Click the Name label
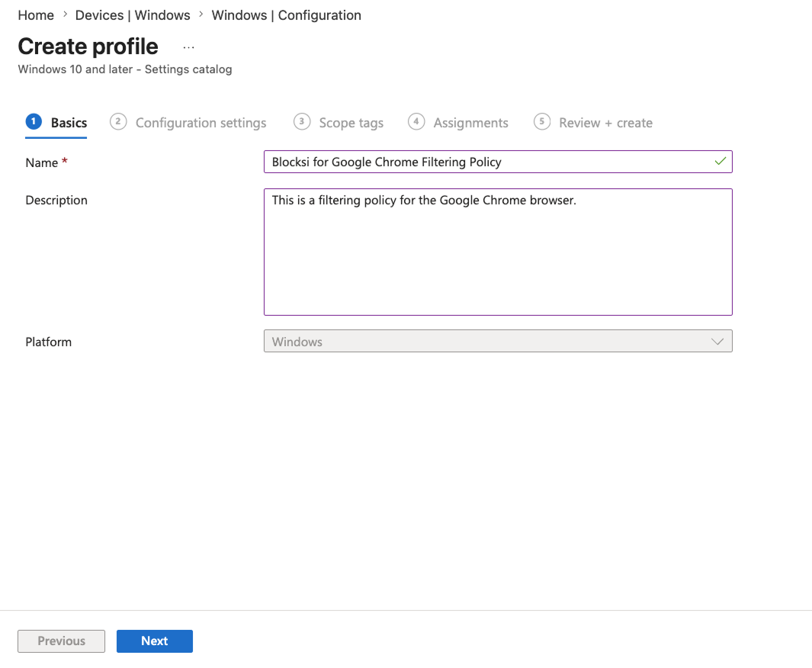 click(x=42, y=162)
